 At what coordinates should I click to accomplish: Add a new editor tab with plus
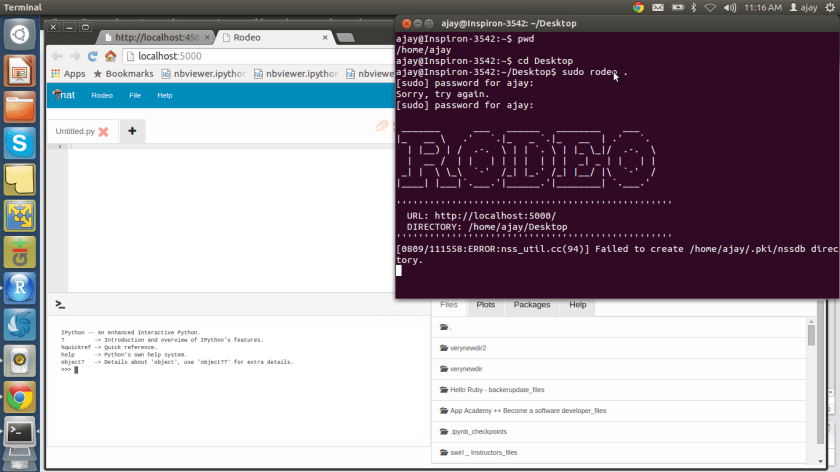click(132, 131)
